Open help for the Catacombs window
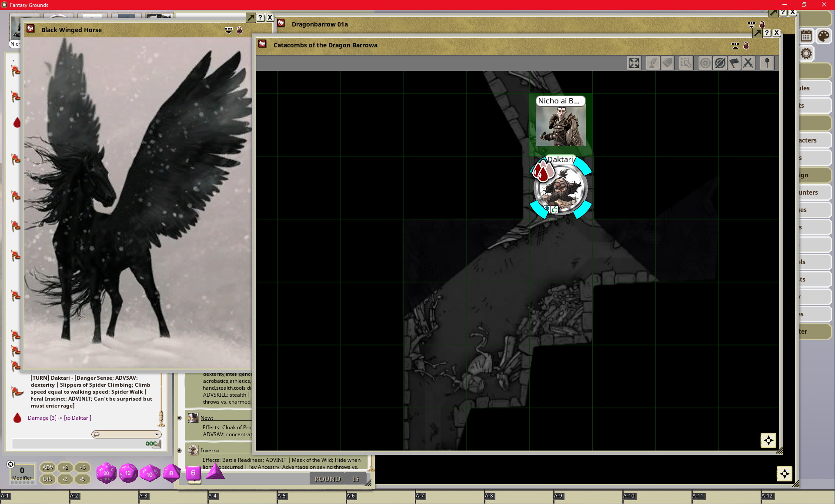The image size is (835, 504). click(x=767, y=33)
